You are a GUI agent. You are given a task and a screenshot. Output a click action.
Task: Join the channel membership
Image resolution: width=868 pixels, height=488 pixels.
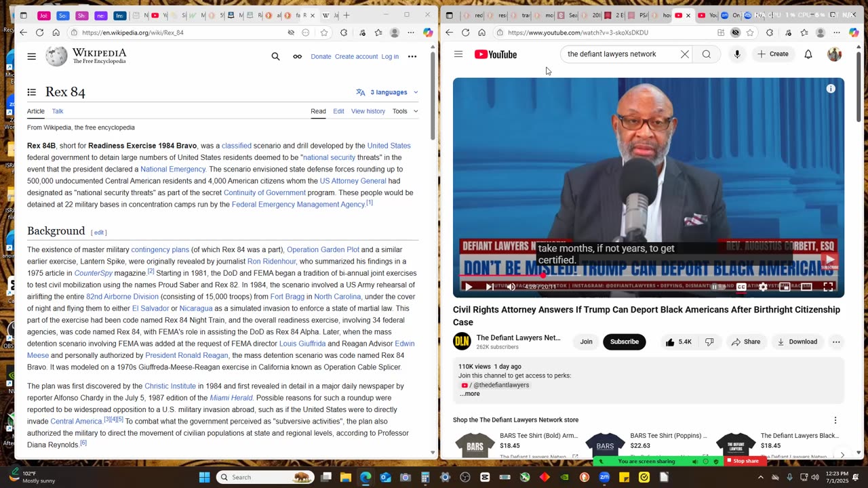pyautogui.click(x=586, y=342)
